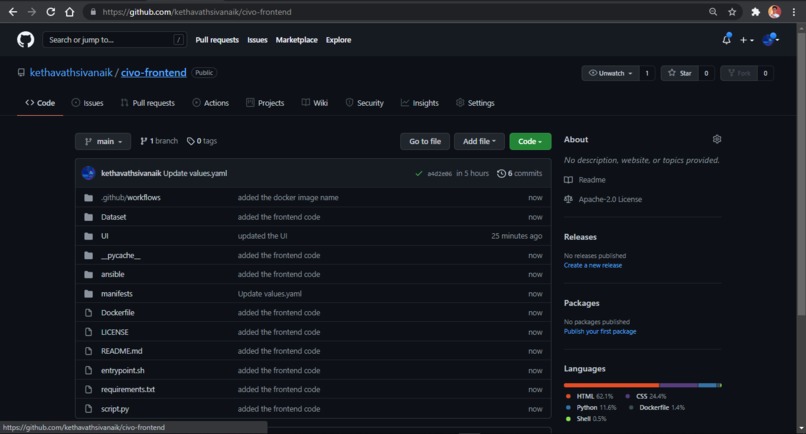Open browser extensions puzzle icon
806x434 pixels.
pos(755,11)
